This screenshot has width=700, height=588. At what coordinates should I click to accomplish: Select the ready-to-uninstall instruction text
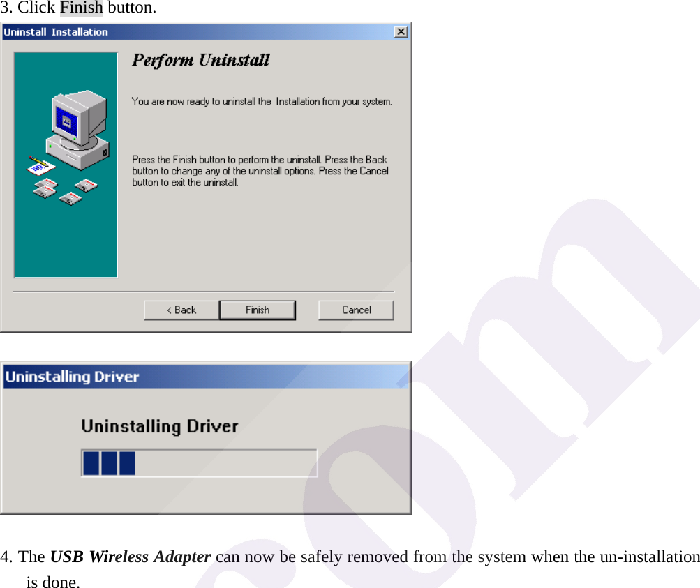pyautogui.click(x=260, y=101)
